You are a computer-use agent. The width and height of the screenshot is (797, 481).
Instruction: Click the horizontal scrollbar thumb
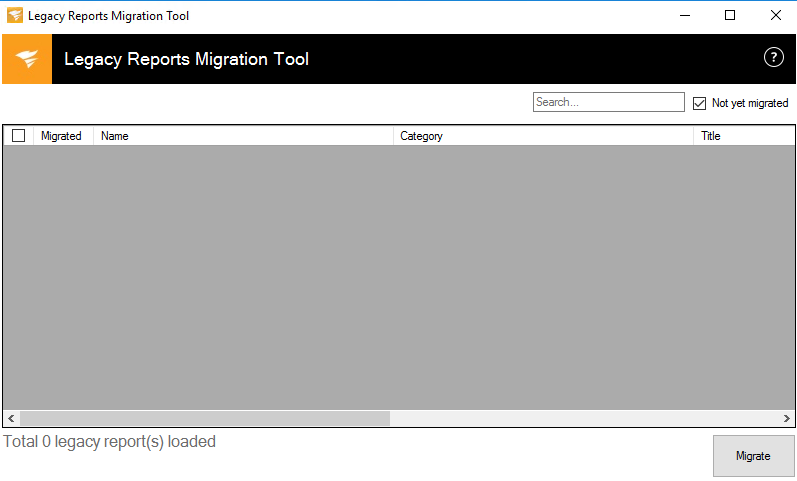(x=205, y=418)
